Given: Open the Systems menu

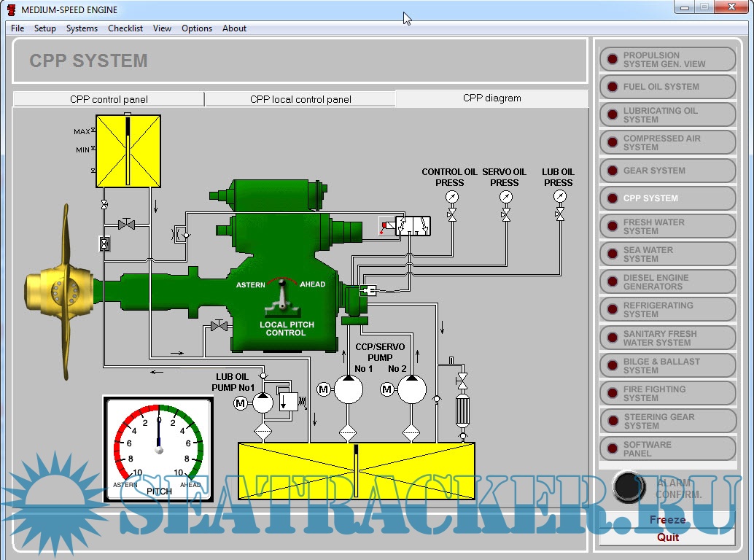Looking at the screenshot, I should click(82, 28).
